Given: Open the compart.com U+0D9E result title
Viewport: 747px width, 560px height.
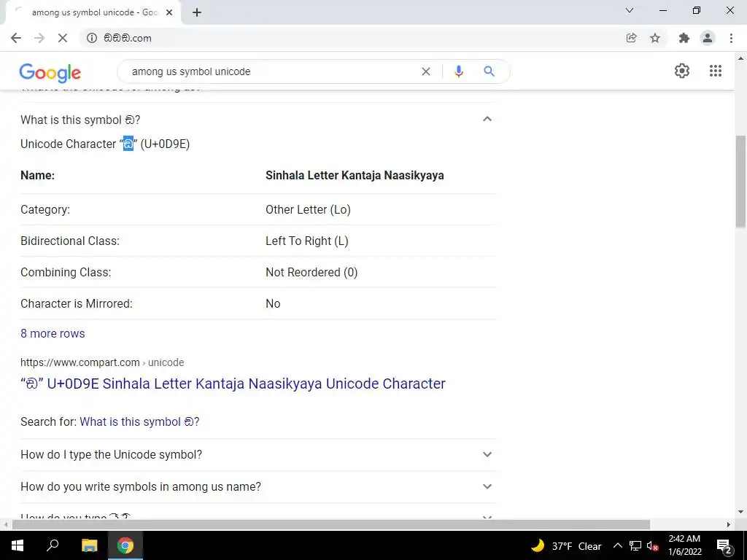Looking at the screenshot, I should [233, 384].
